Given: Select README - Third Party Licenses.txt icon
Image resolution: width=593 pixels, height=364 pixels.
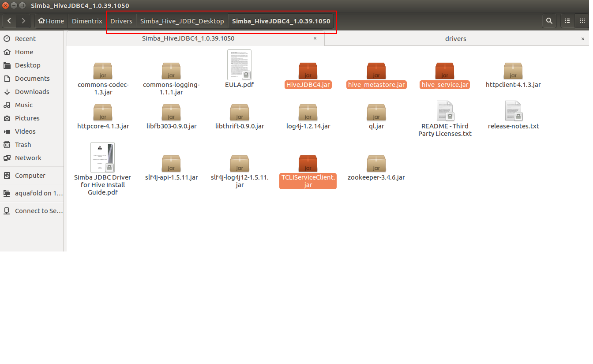Looking at the screenshot, I should [445, 111].
